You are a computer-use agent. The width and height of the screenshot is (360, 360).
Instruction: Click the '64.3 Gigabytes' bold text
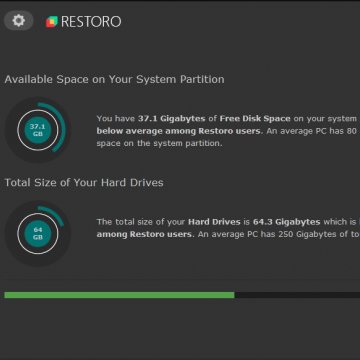coord(287,222)
